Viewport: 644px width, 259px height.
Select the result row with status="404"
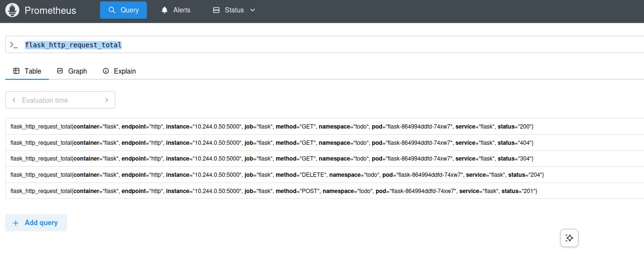tap(325, 142)
